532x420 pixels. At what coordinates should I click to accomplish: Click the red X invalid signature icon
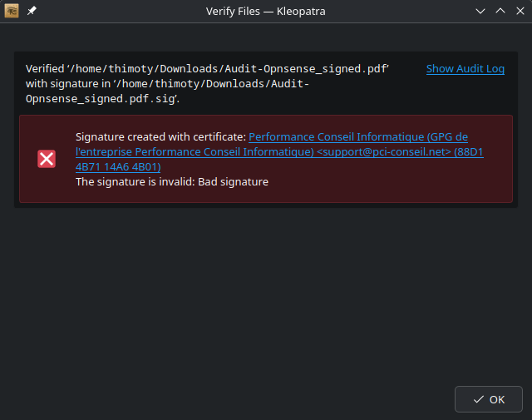point(47,159)
